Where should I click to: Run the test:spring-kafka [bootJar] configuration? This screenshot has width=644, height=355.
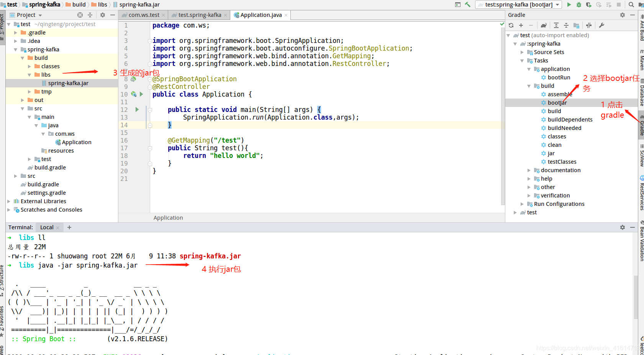tap(569, 5)
